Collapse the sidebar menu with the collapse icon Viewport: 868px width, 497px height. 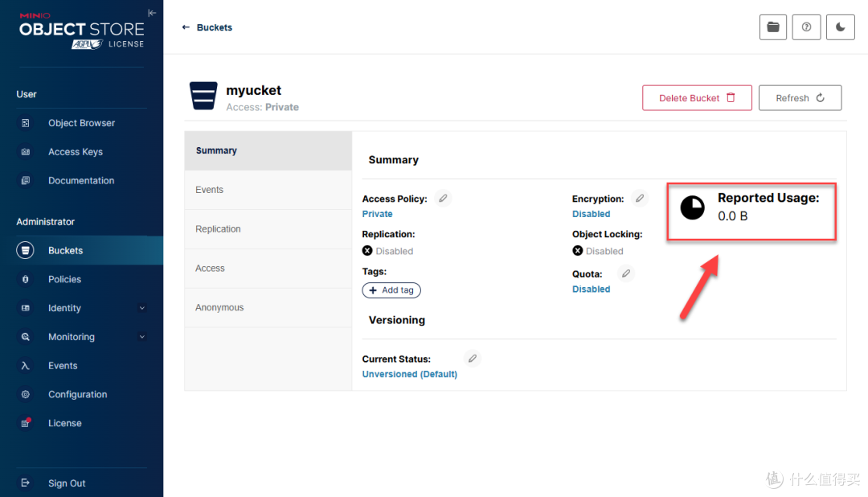point(152,13)
